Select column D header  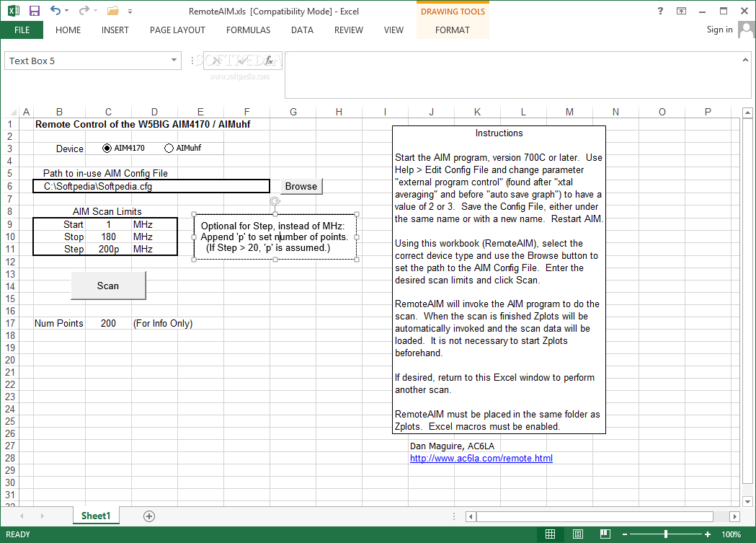pos(154,112)
